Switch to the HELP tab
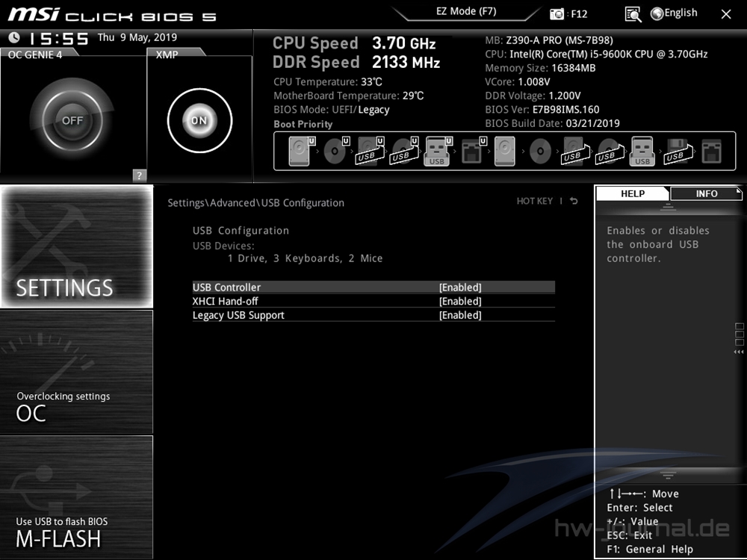The image size is (747, 560). click(x=632, y=193)
